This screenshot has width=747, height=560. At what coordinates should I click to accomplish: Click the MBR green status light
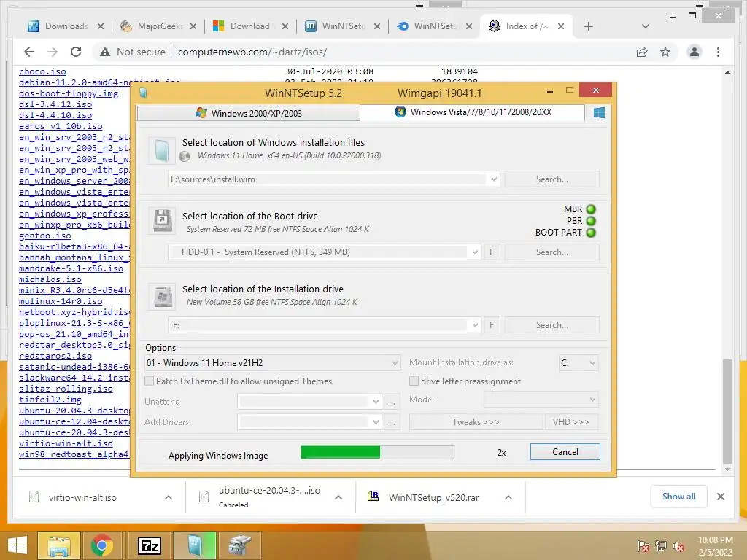591,209
